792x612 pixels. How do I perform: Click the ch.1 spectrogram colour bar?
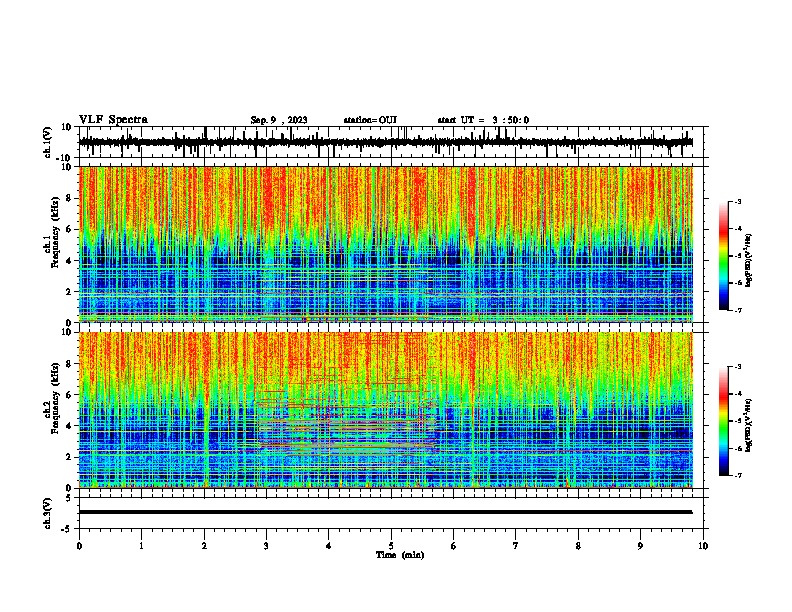724,256
